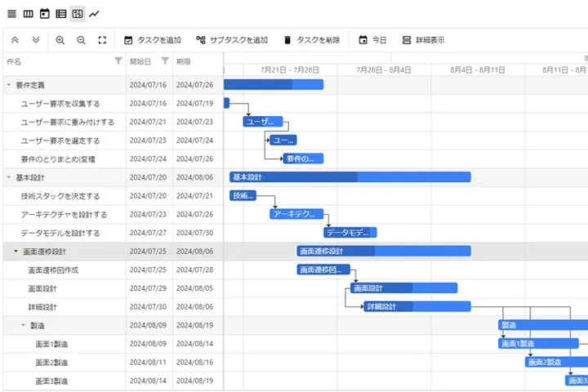The image size is (588, 392).
Task: Click the 画面設計 task bar in chart
Action: [x=404, y=288]
